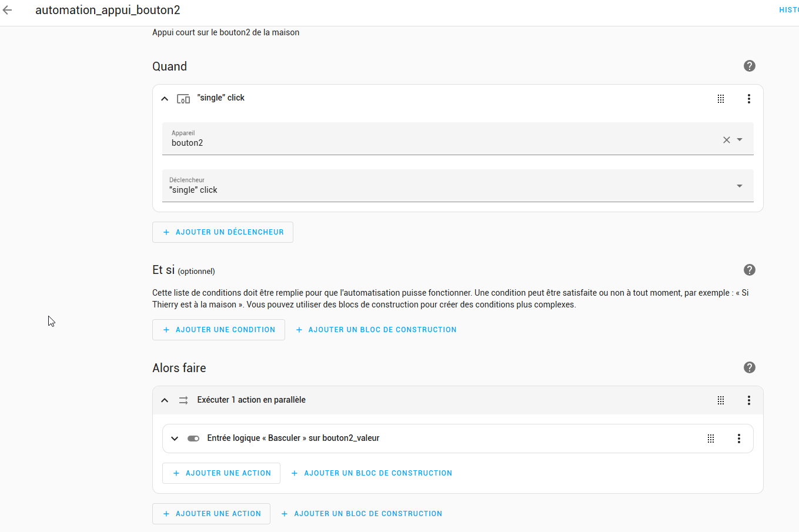Grab the Basculer action reorder handle
Screen dimensions: 799x532
tap(711, 439)
